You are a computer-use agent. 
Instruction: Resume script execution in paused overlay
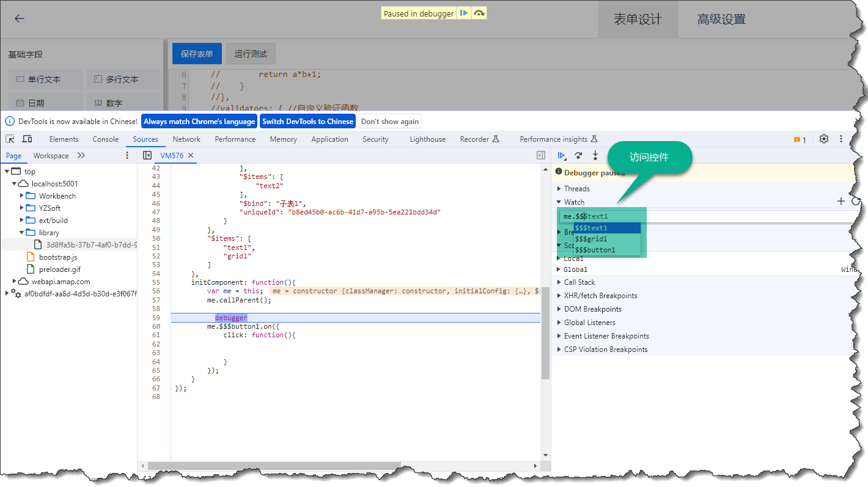pyautogui.click(x=464, y=13)
